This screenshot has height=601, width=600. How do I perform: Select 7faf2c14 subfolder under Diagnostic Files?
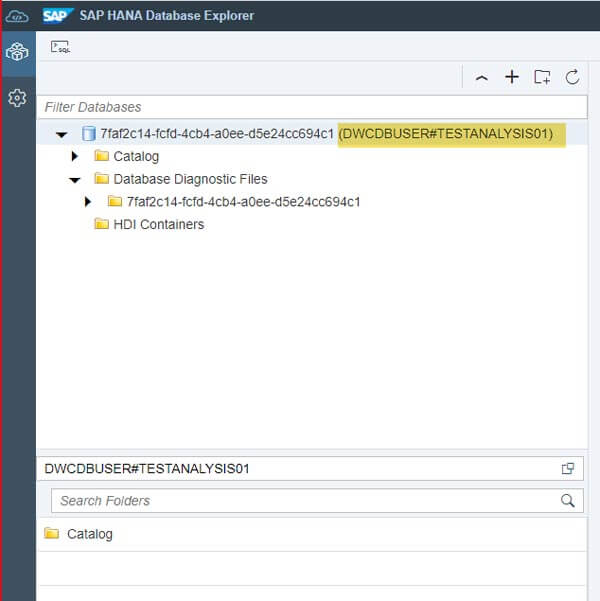click(243, 202)
